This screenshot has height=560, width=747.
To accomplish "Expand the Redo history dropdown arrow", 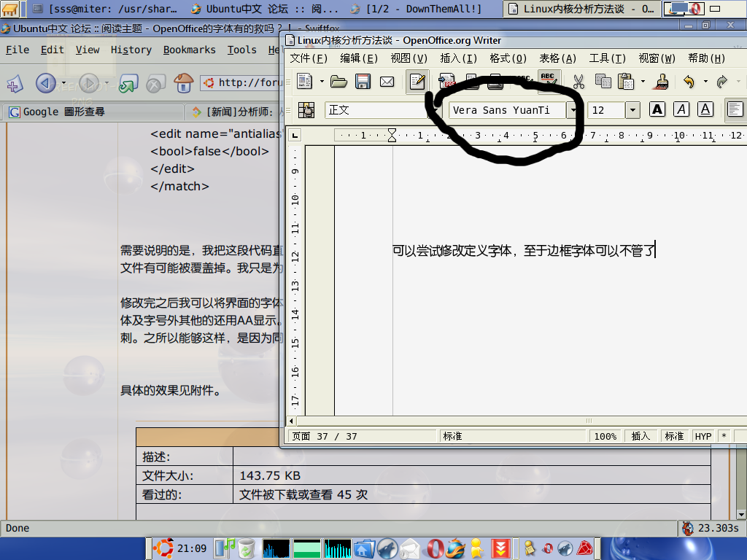I will [x=739, y=82].
